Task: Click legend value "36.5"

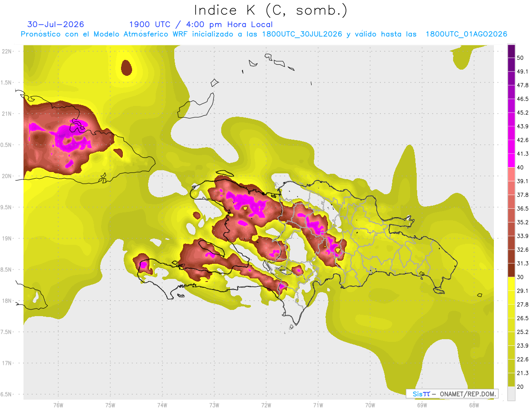Action: [x=523, y=208]
